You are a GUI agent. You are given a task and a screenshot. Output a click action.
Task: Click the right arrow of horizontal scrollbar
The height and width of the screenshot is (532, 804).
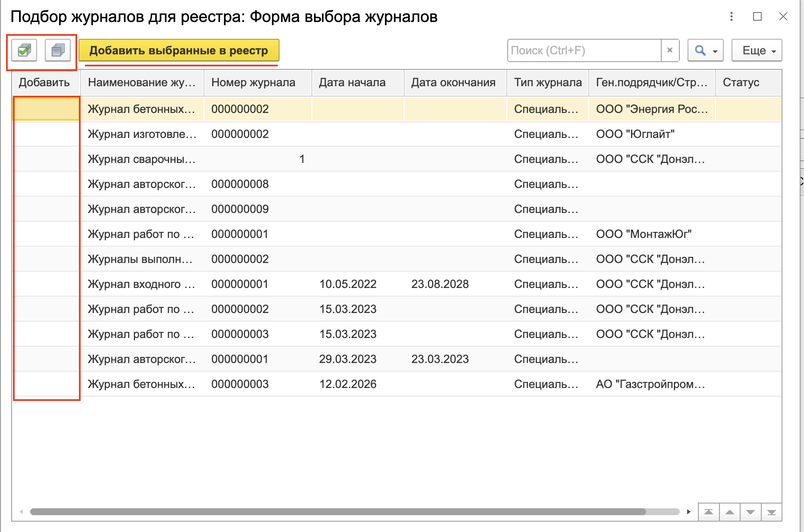click(x=688, y=512)
